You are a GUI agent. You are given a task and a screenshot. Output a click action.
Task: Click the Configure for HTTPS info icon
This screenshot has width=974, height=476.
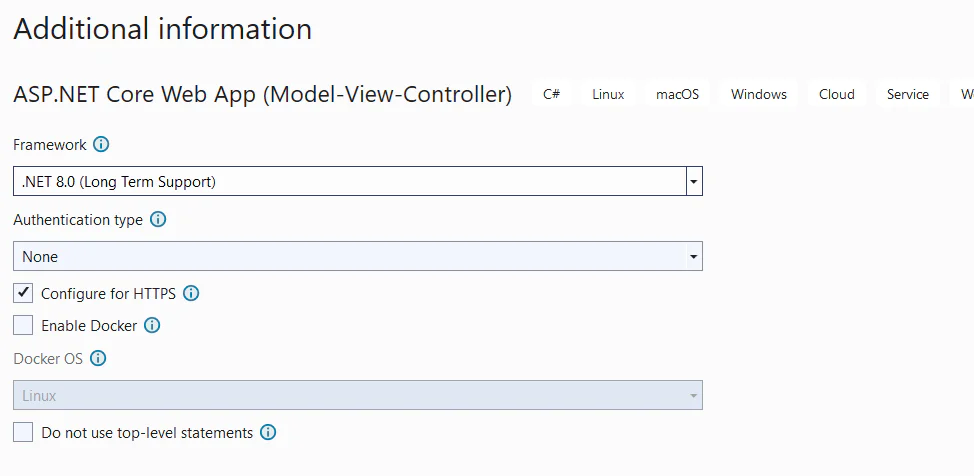[x=191, y=293]
